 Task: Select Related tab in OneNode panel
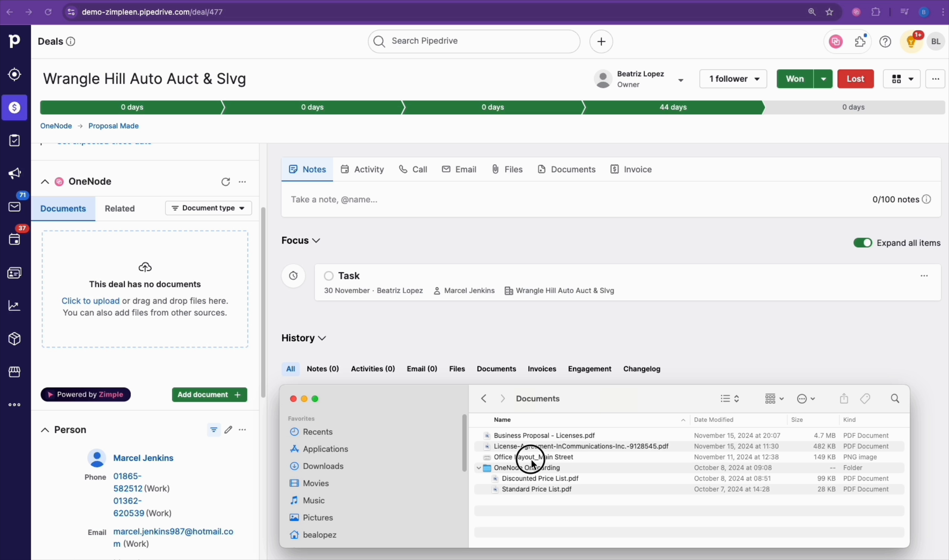[x=120, y=209]
